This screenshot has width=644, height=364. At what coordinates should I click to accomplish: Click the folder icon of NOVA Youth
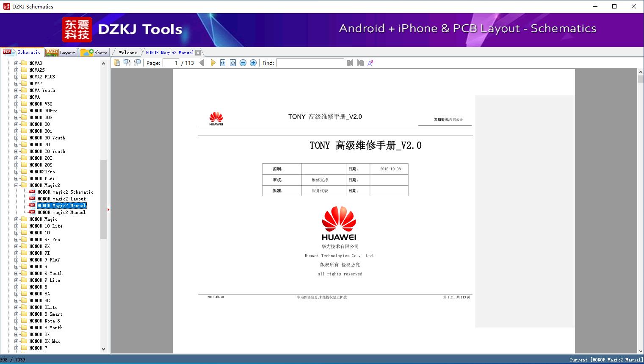pos(24,90)
